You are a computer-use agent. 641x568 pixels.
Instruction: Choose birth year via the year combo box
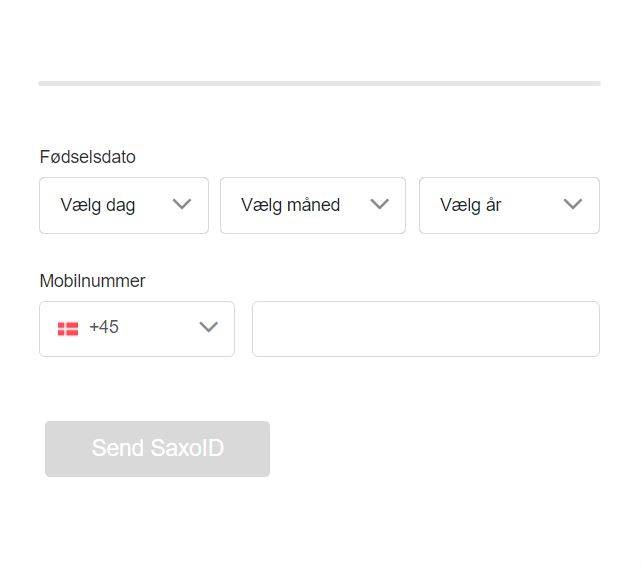coord(509,206)
